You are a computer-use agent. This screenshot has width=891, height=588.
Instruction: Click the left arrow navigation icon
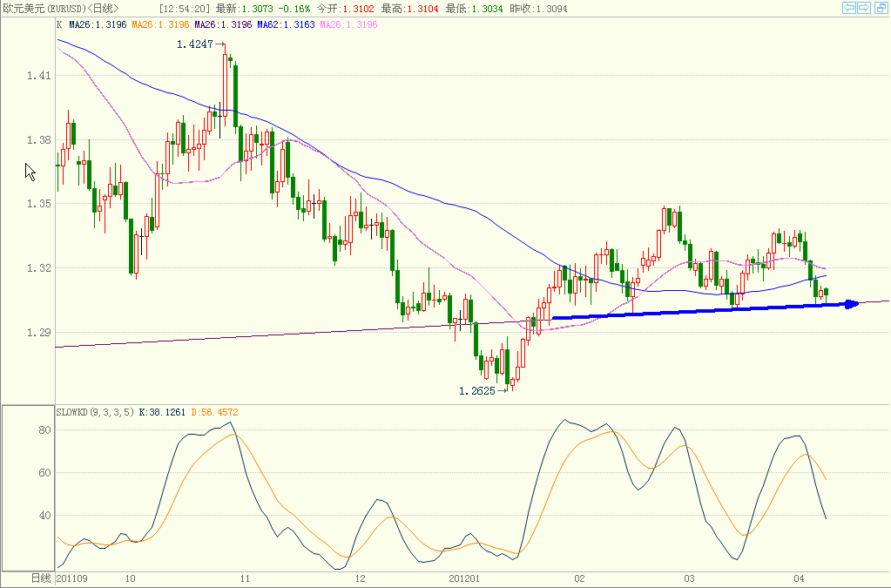849,8
